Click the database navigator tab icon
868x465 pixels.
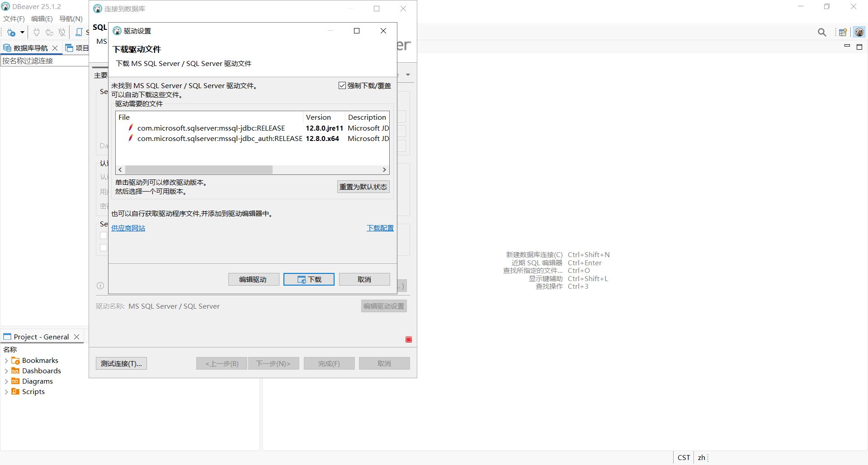pyautogui.click(x=7, y=48)
